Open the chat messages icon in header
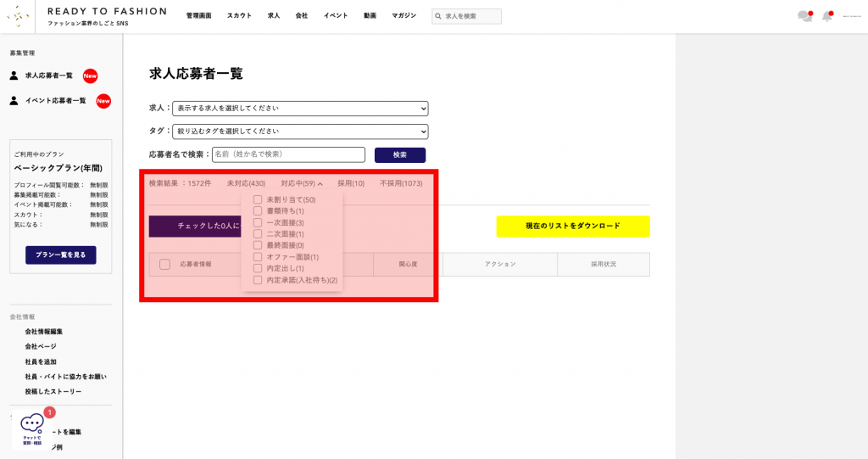868x459 pixels. 804,16
